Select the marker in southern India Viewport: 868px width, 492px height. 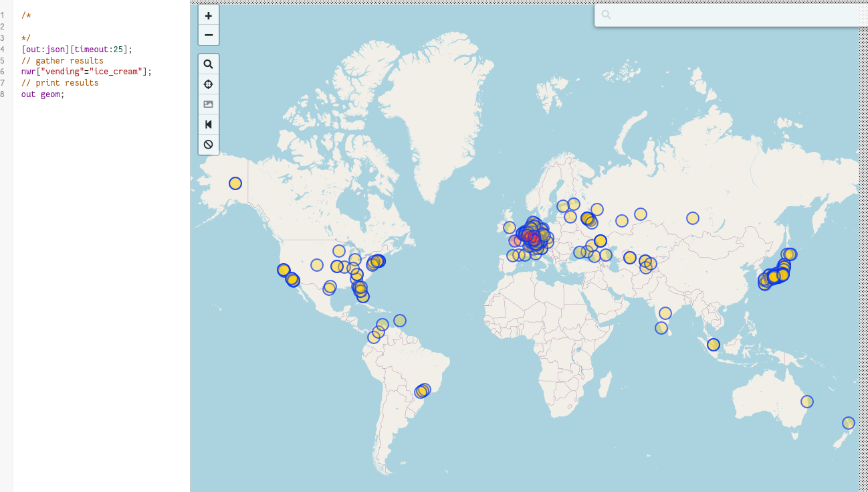(x=661, y=328)
